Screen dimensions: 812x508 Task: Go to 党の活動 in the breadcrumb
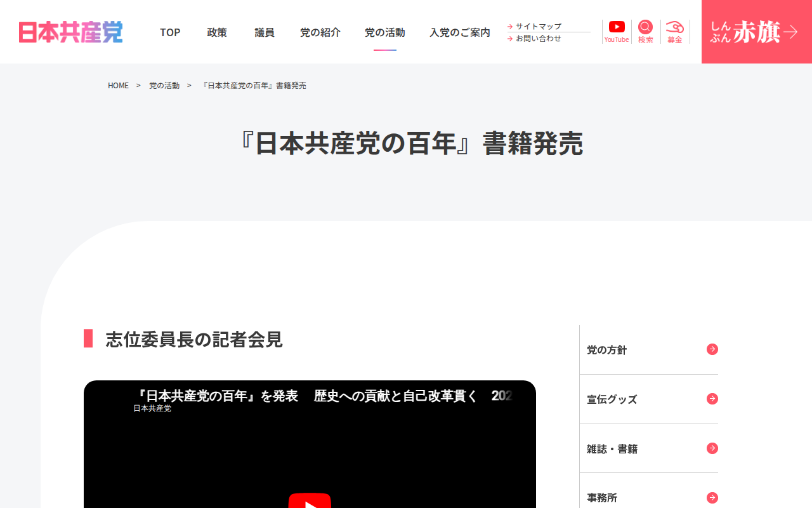[164, 85]
